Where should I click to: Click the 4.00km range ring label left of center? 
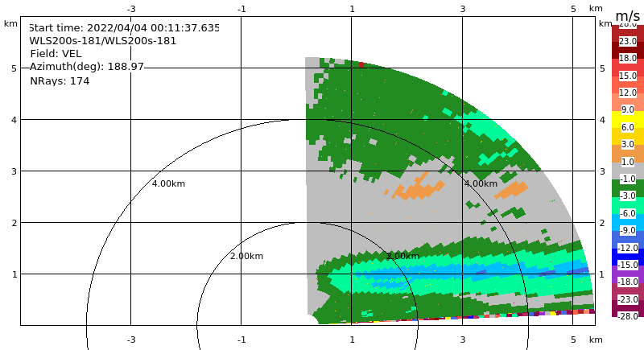coord(168,183)
